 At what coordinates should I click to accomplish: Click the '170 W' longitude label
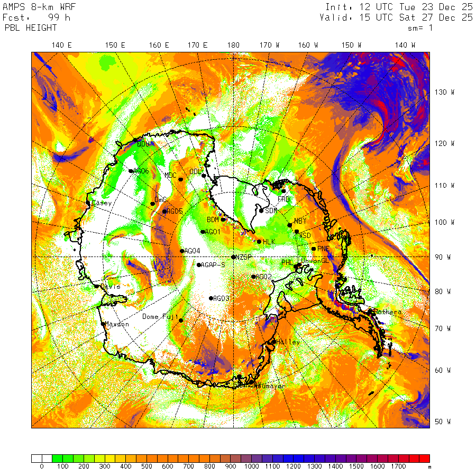click(269, 45)
